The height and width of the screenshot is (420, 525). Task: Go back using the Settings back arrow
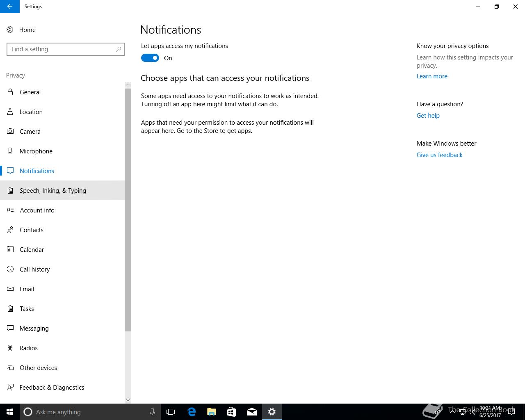pos(10,7)
